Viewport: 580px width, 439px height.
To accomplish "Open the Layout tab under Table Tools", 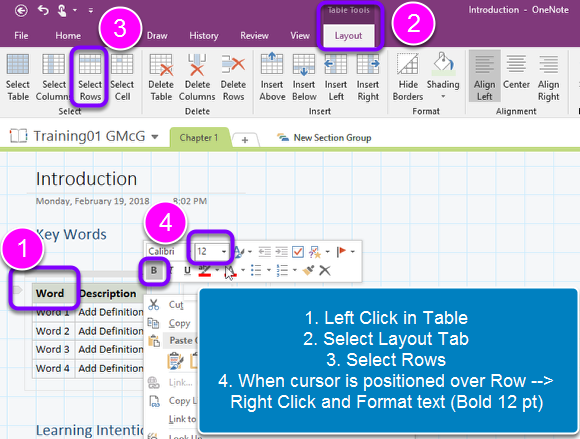I will [348, 36].
